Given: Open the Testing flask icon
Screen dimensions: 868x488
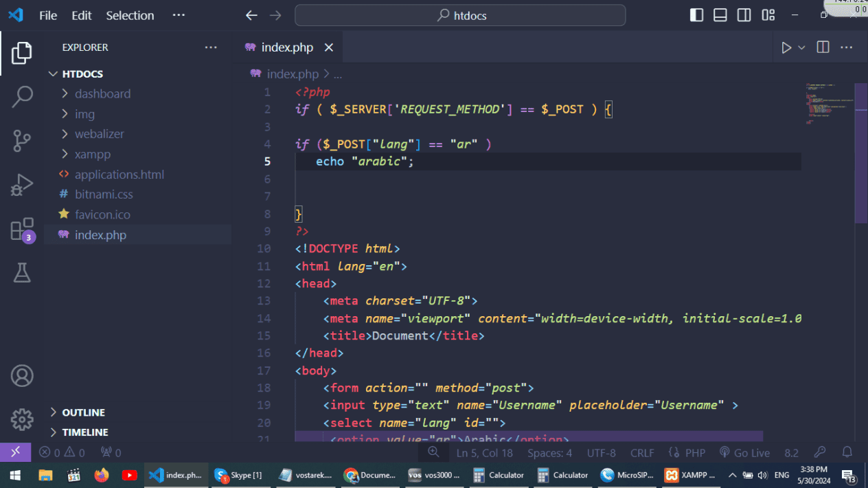Looking at the screenshot, I should tap(22, 273).
